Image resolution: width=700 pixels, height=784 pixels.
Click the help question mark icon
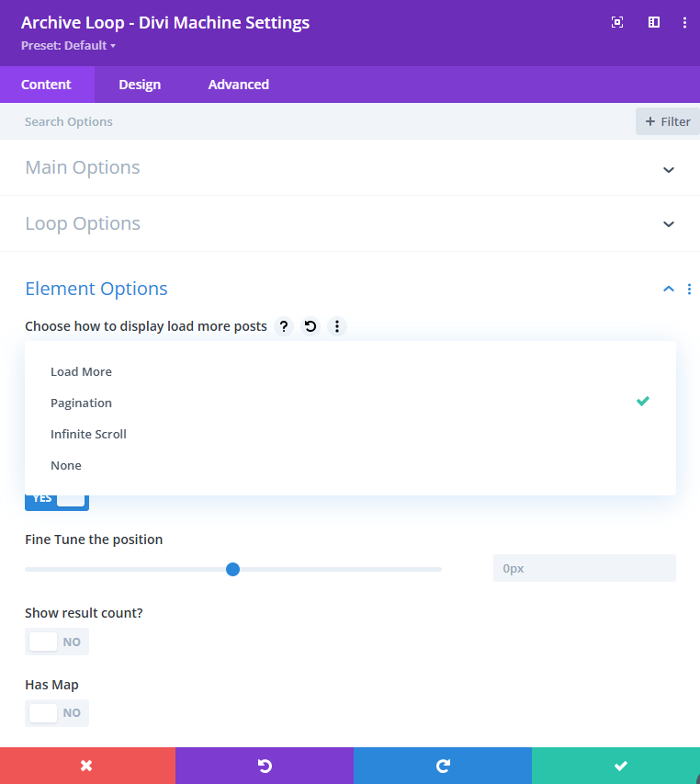tap(284, 326)
